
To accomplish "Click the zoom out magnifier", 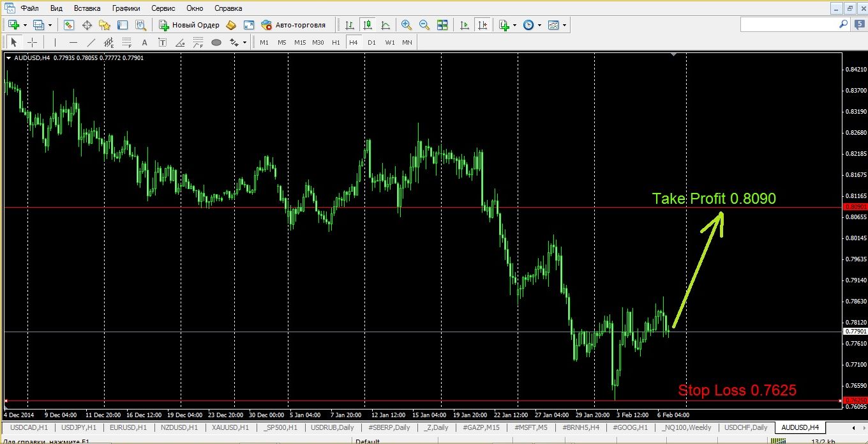I will coord(424,25).
